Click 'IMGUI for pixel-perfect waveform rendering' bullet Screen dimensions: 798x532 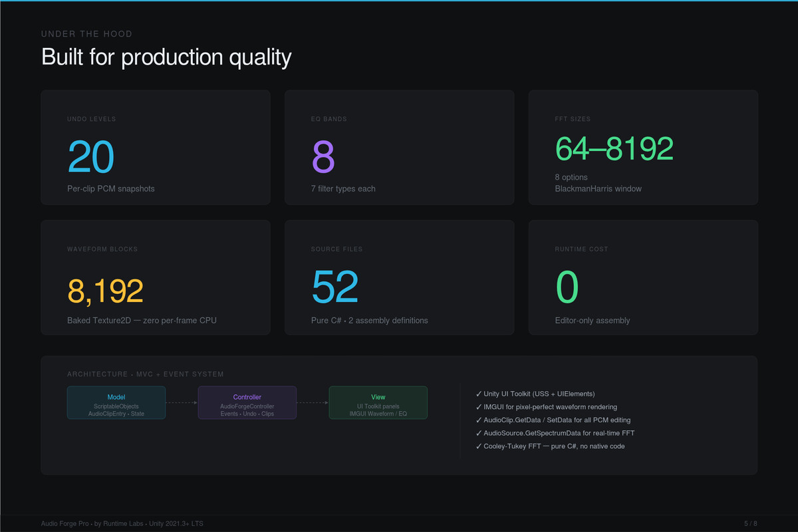[546, 407]
